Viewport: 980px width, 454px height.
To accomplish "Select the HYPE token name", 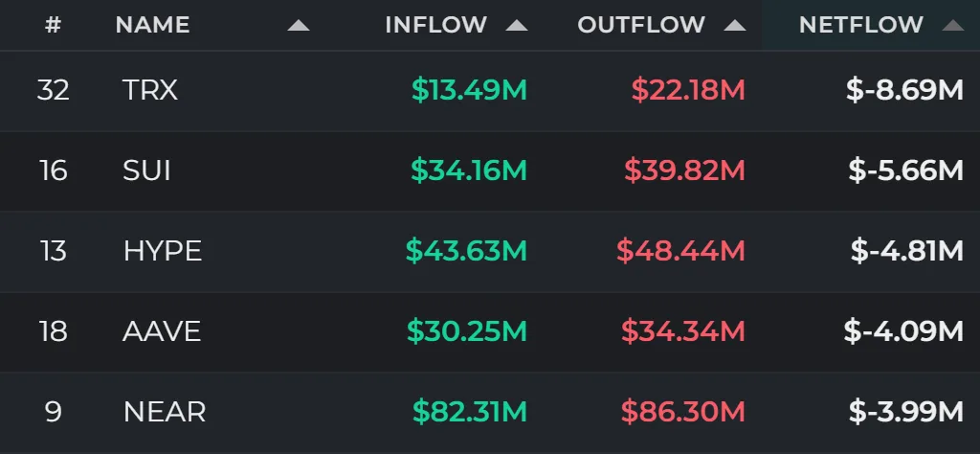I will point(163,251).
